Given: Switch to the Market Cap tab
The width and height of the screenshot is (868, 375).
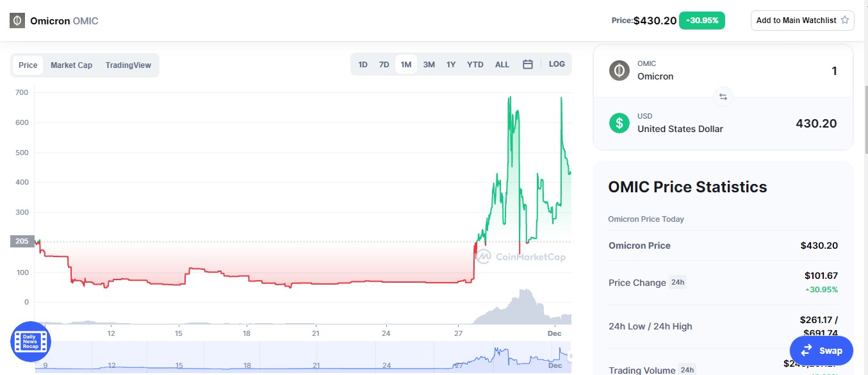Looking at the screenshot, I should click(x=72, y=65).
